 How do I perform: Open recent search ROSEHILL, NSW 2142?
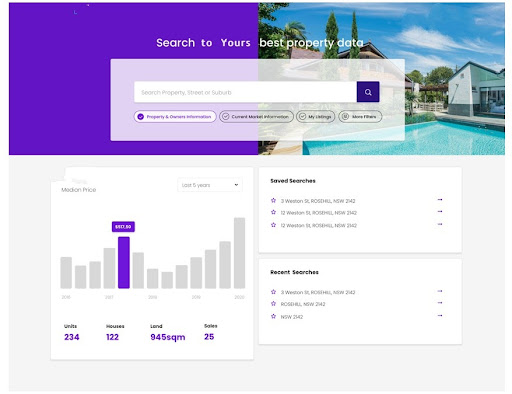pyautogui.click(x=303, y=304)
